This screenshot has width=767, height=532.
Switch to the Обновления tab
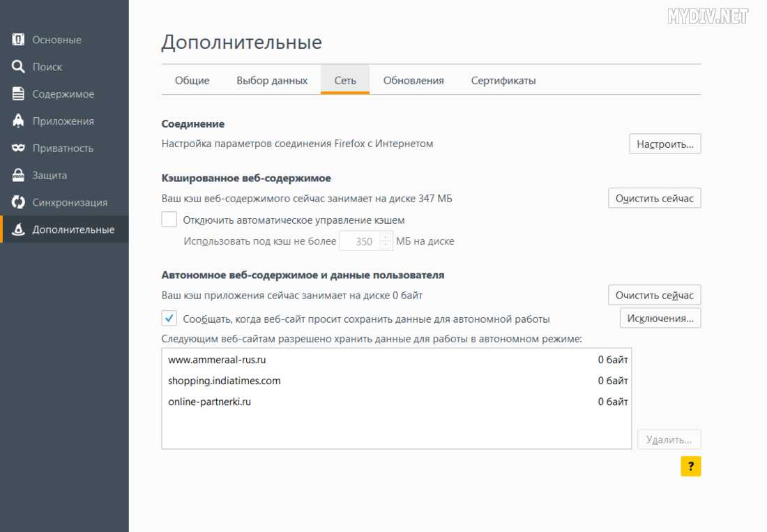click(x=413, y=80)
